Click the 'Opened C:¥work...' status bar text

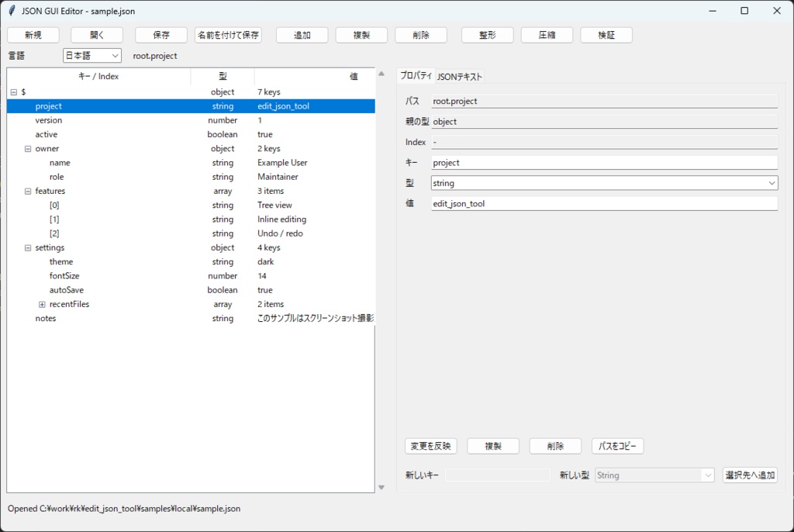(124, 509)
